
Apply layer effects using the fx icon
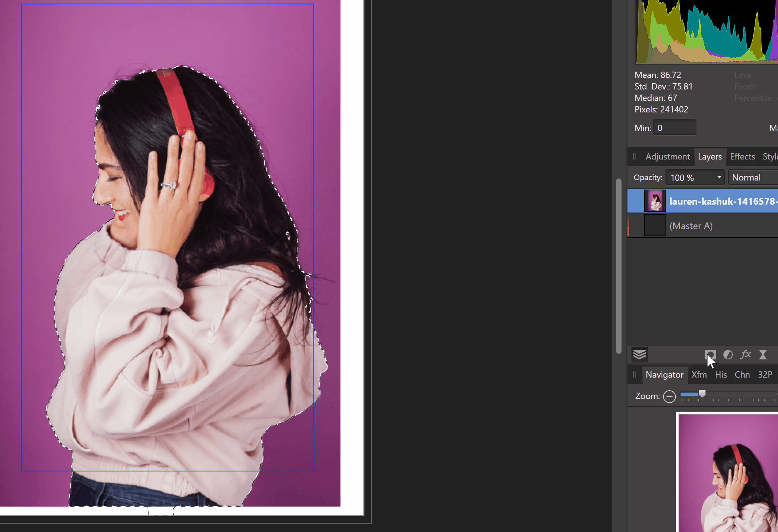pyautogui.click(x=746, y=355)
